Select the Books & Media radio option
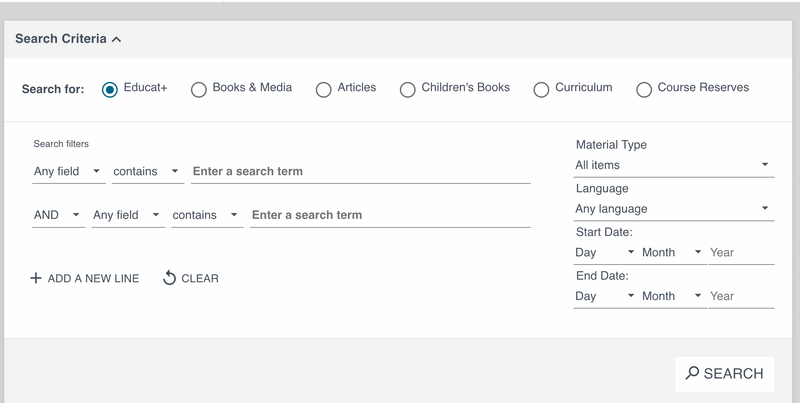 point(199,89)
